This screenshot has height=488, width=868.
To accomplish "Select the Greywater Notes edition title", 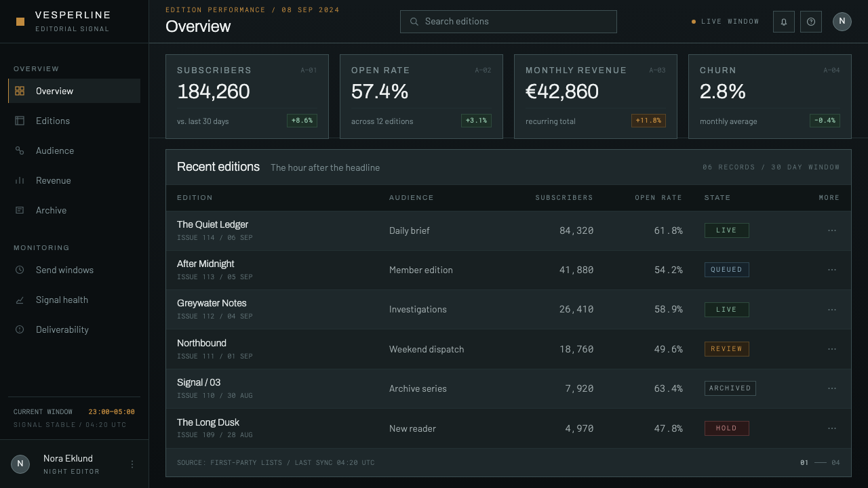I will click(212, 303).
